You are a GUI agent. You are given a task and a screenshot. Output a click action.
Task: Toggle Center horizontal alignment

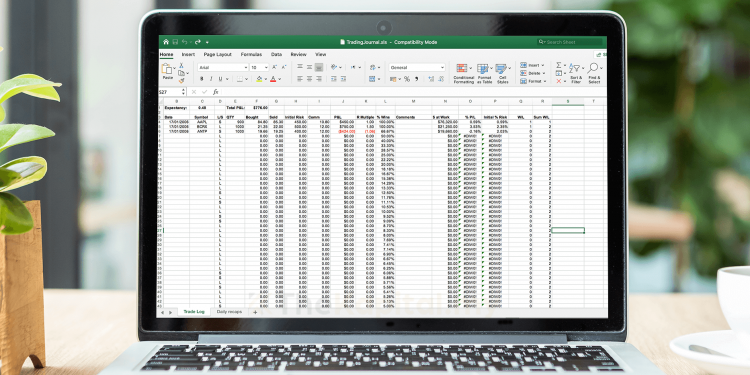[x=309, y=79]
